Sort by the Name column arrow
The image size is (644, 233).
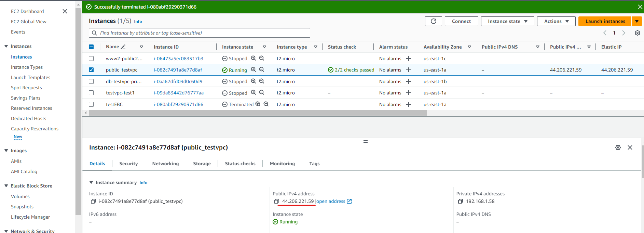pos(141,47)
